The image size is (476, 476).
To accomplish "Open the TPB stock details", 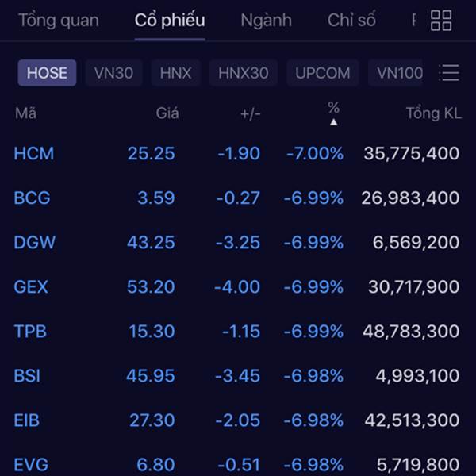I will click(236, 331).
